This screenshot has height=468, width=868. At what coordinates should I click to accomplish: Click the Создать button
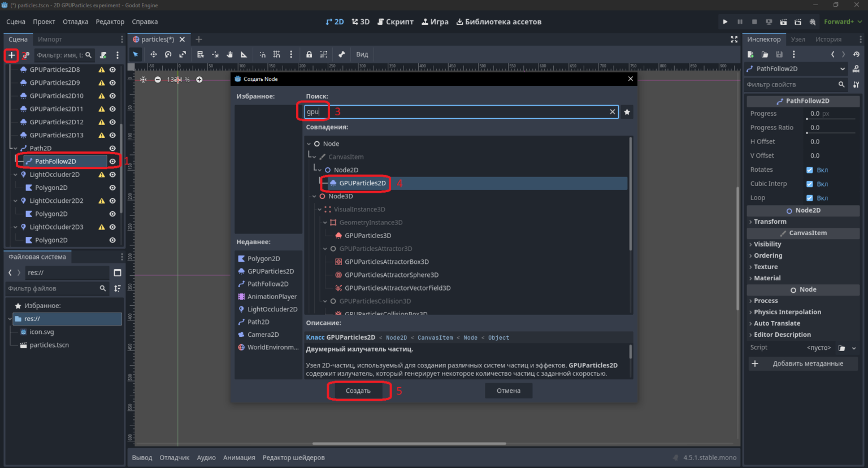click(x=358, y=391)
